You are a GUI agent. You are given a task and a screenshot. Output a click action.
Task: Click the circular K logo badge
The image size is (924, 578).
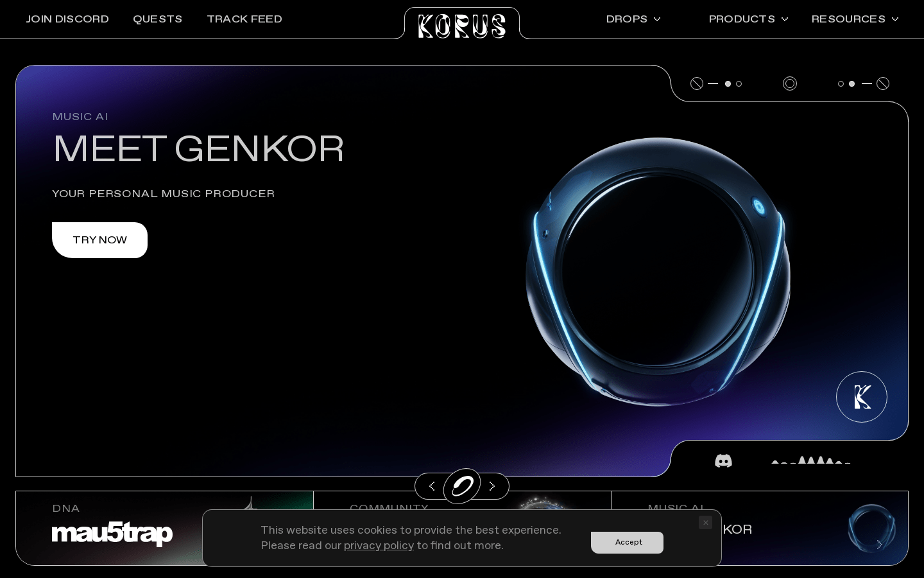click(861, 397)
